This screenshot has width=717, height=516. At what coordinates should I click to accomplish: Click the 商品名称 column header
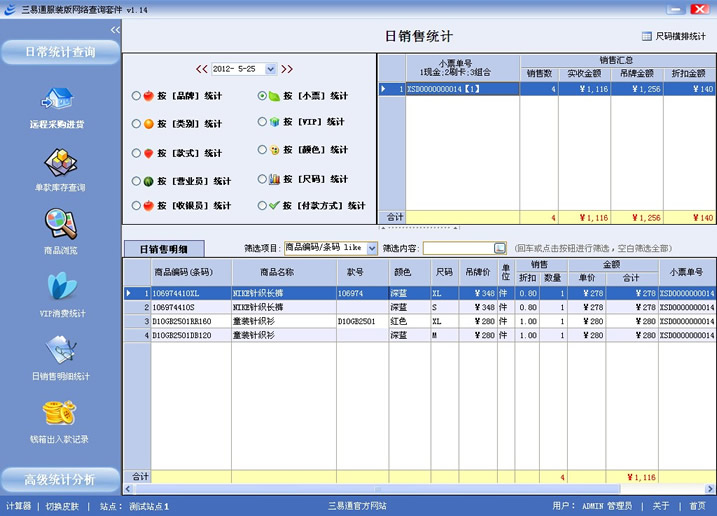(x=284, y=272)
